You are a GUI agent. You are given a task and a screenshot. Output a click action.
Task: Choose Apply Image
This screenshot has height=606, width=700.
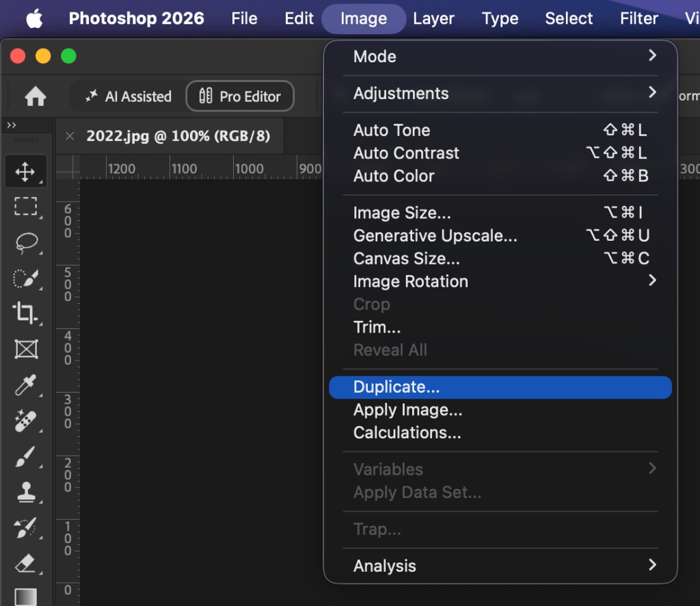pyautogui.click(x=500, y=410)
